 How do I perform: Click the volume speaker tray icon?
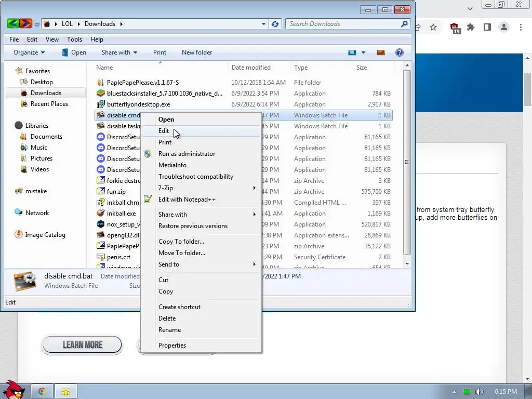click(479, 392)
